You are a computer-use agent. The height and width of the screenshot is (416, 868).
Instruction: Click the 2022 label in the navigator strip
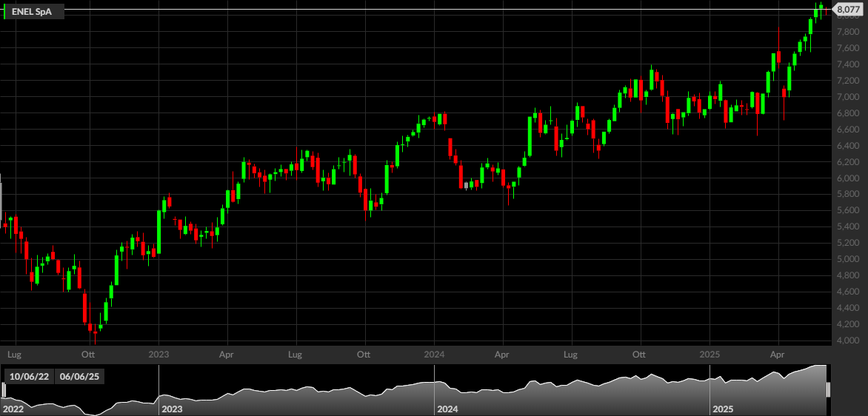click(x=13, y=409)
